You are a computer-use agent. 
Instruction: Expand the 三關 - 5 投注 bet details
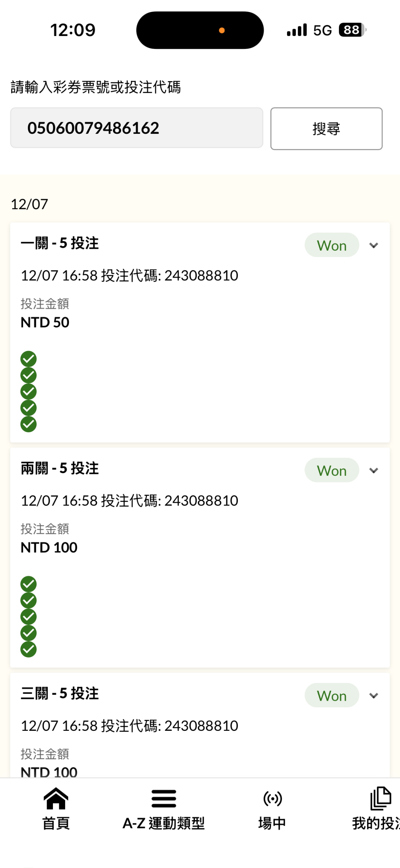tap(374, 696)
